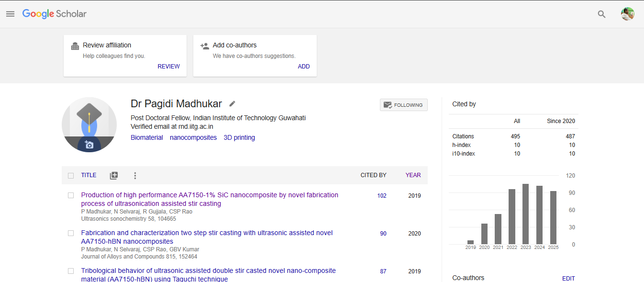The width and height of the screenshot is (644, 282).
Task: Open the hamburger main menu
Action: [10, 14]
